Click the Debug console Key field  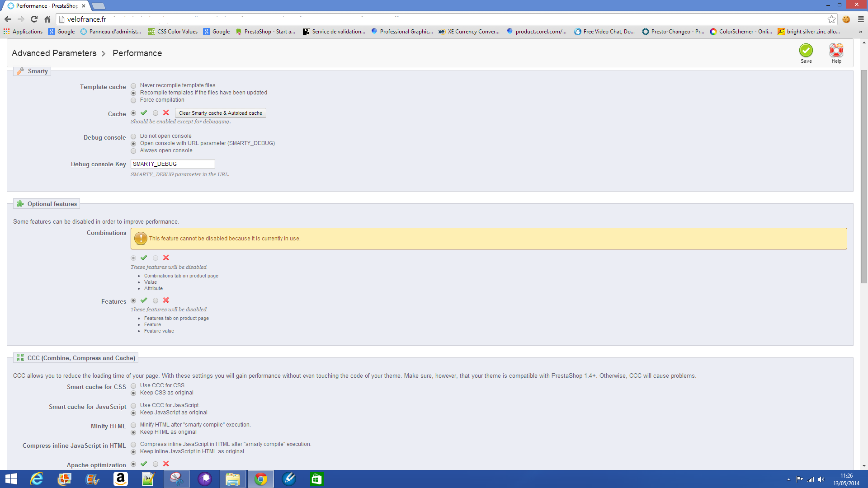[x=173, y=164]
